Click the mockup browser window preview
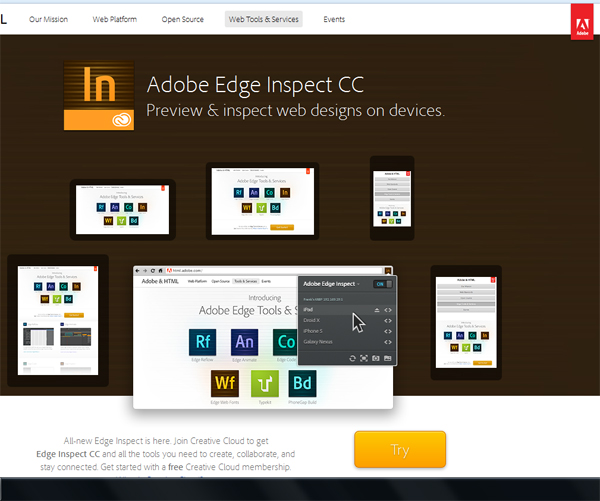Viewport: 600px width, 501px height. [263, 338]
